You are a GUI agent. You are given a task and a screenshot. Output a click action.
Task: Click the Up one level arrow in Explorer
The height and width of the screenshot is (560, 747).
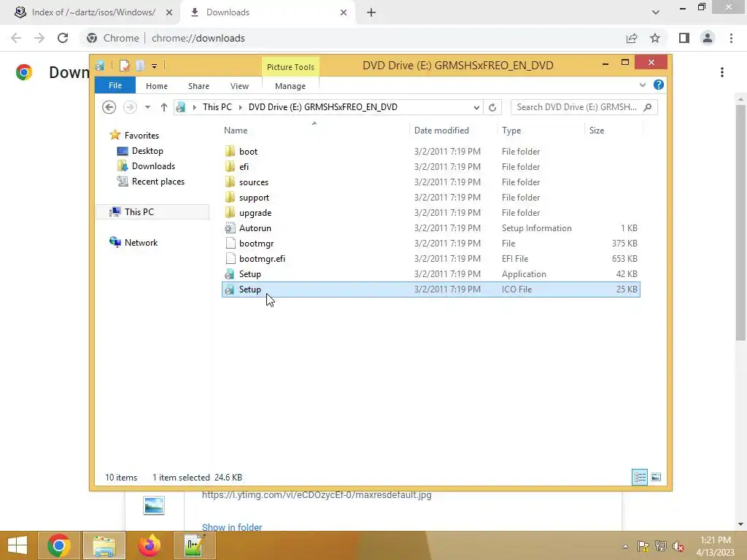pos(164,107)
